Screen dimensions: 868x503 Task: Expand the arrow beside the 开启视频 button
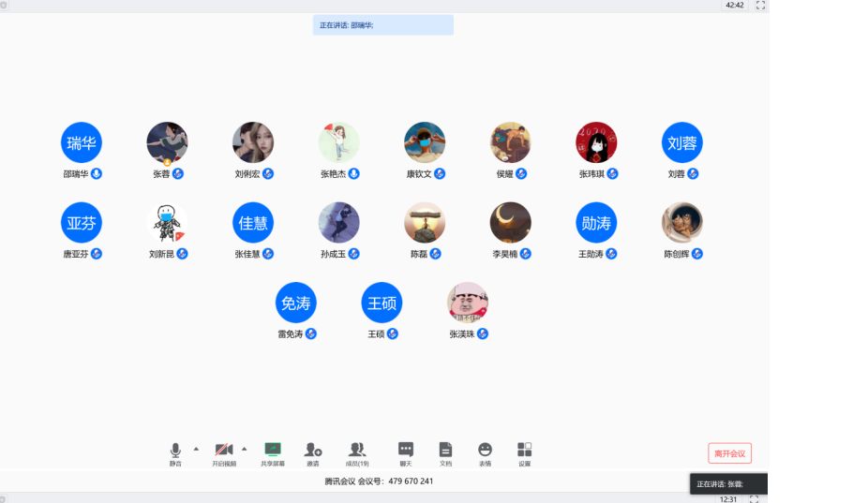pos(245,449)
